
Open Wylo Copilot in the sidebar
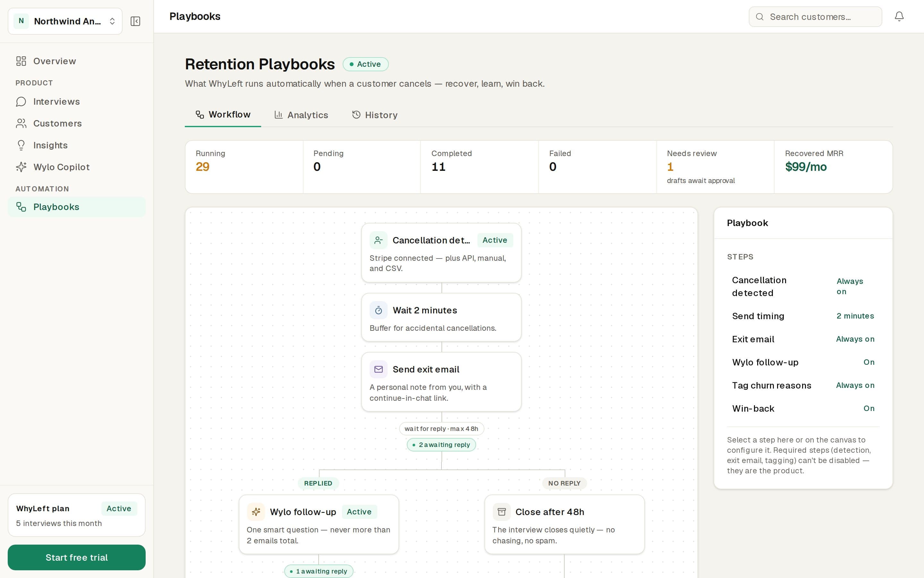tap(76, 167)
